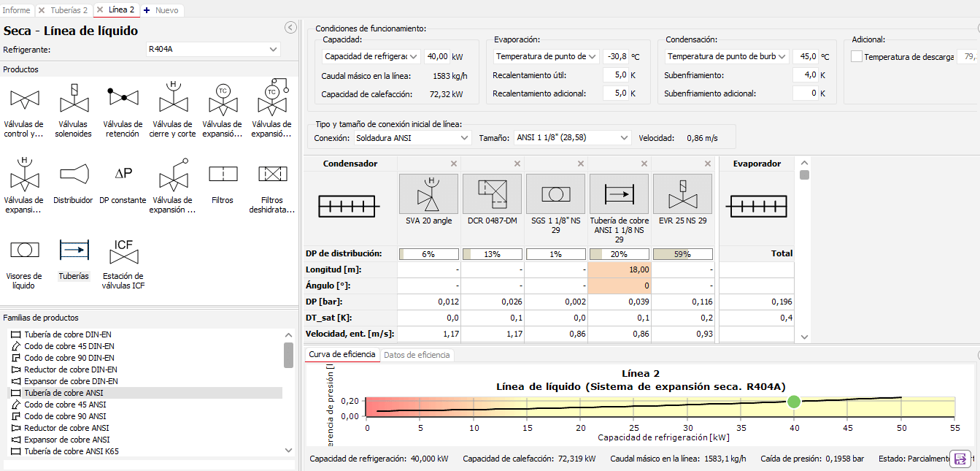Choose the Visores de líquido icon
Viewport: 980px width, 471px height.
(23, 250)
